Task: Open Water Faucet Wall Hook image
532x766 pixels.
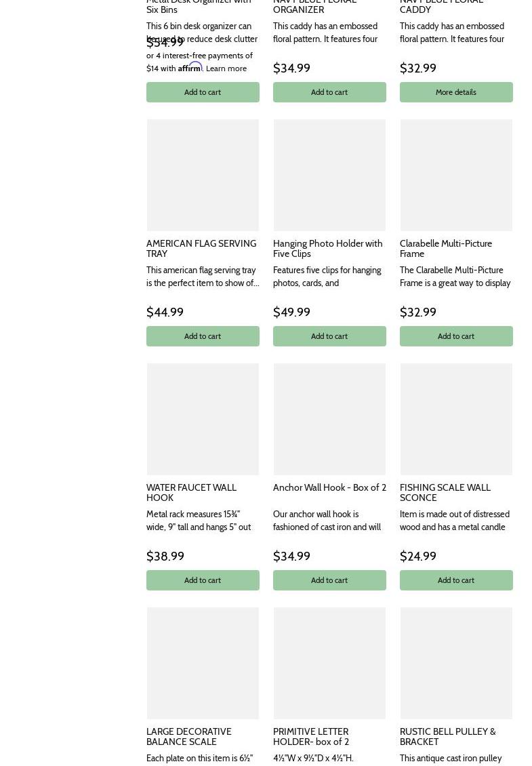Action: pyautogui.click(x=203, y=419)
